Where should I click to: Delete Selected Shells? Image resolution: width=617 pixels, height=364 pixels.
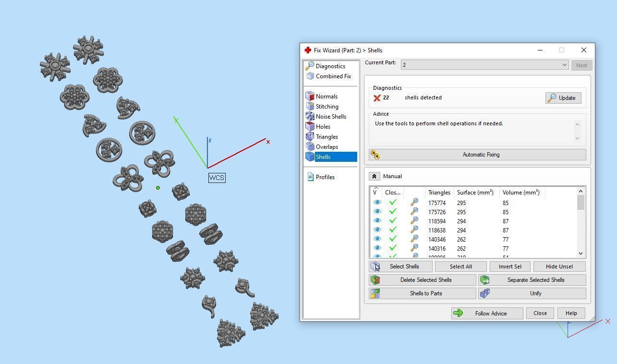tap(422, 280)
